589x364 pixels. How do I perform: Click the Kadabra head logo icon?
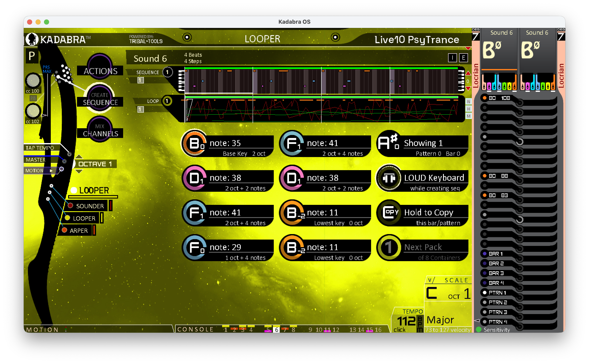tap(32, 39)
